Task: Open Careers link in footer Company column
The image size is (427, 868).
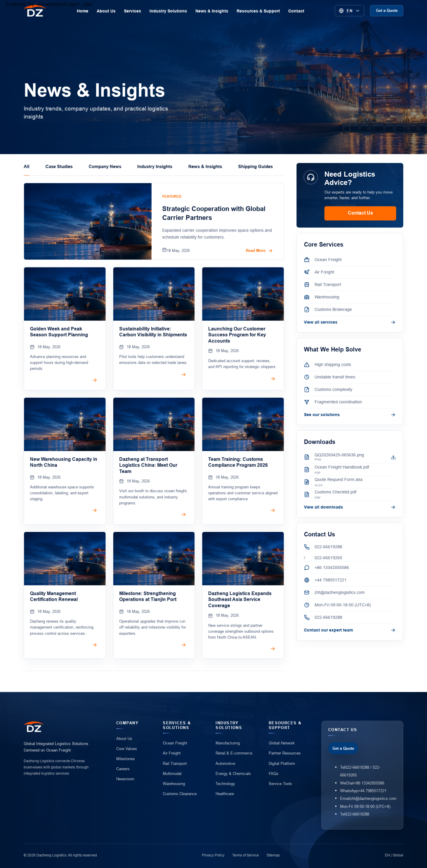Action: pos(123,769)
